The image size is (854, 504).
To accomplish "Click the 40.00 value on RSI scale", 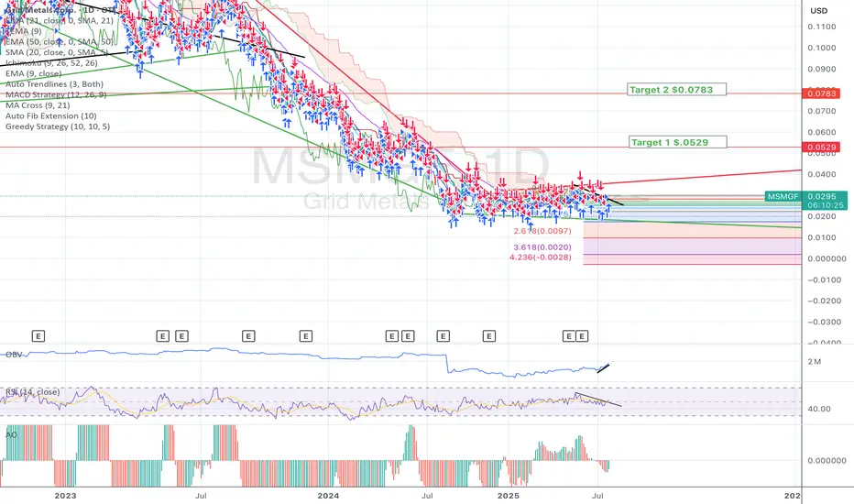I will [819, 409].
